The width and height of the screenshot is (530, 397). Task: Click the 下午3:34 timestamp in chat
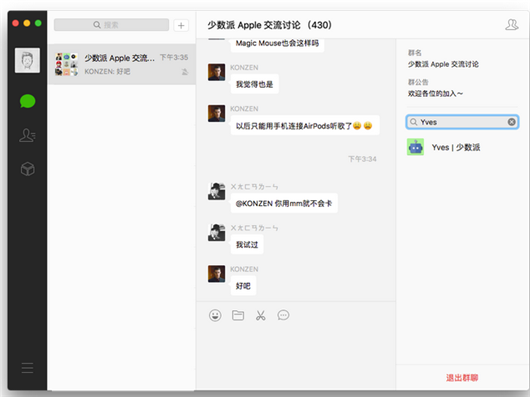click(362, 159)
